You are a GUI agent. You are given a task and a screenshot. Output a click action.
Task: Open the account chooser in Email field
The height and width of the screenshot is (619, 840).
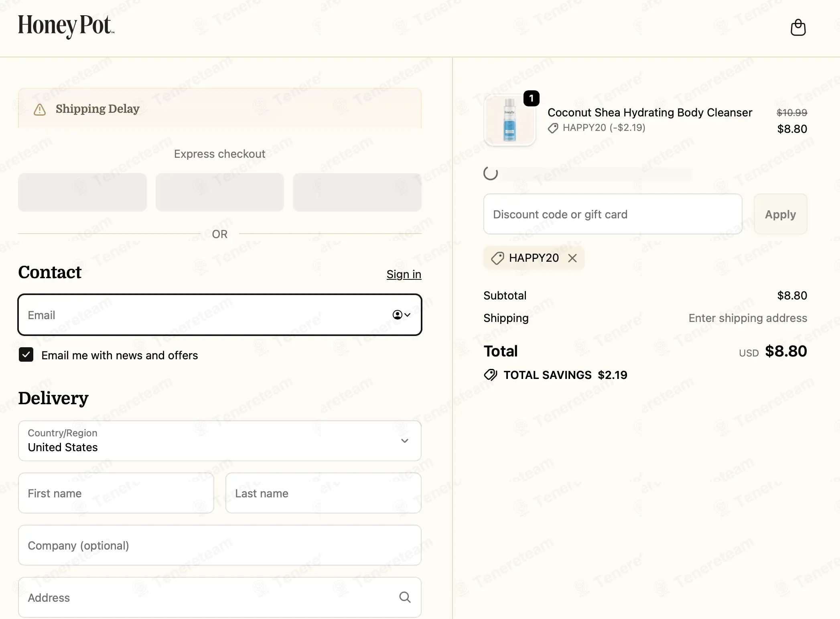point(402,315)
